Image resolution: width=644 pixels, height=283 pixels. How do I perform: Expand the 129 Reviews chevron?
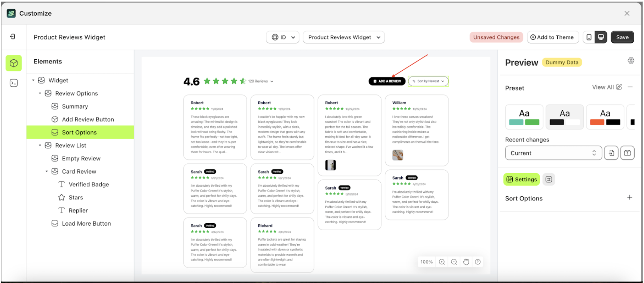(272, 81)
